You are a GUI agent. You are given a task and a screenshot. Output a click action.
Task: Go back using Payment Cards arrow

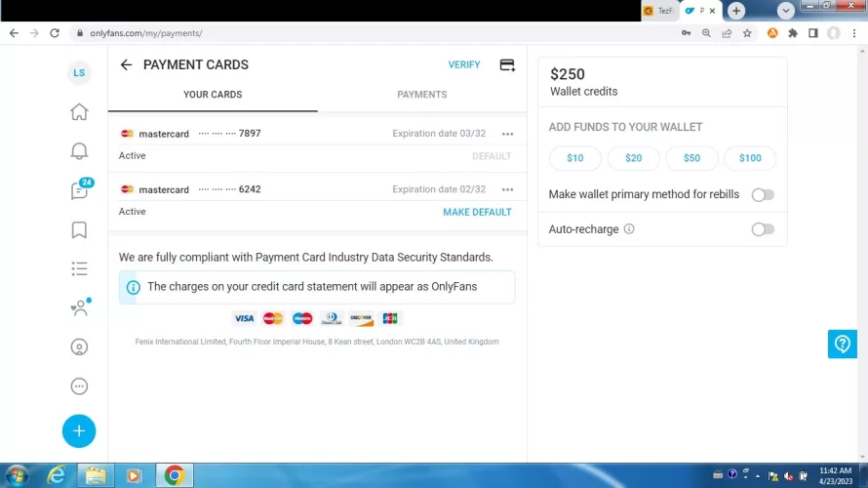coord(126,65)
